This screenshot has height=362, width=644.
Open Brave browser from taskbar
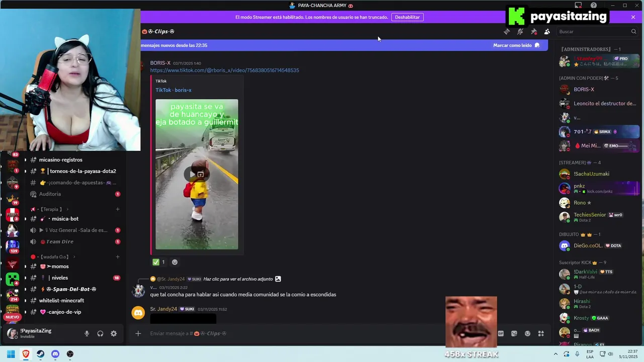point(26,354)
